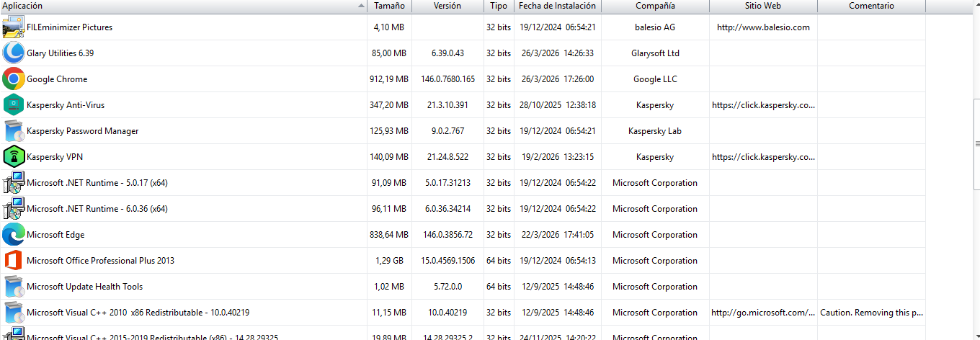The image size is (980, 340).
Task: Click the Microsoft Update Health Tools icon
Action: 14,287
